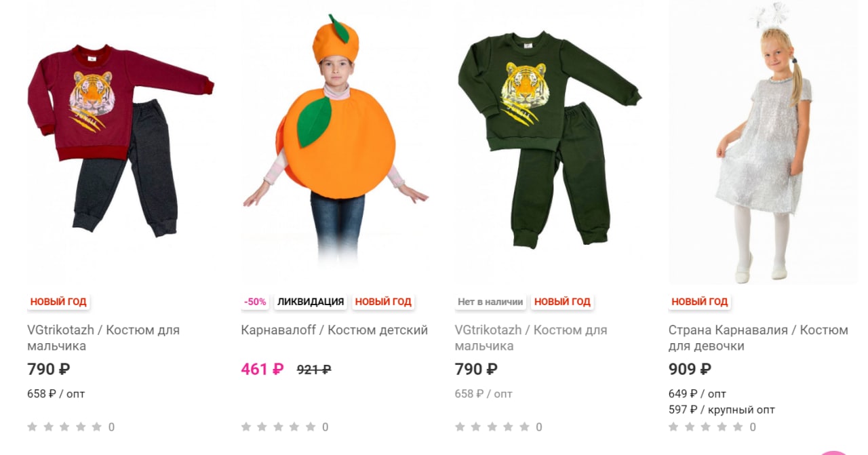This screenshot has width=868, height=455.
Task: Click the 461 ₽ sale price
Action: [x=262, y=370]
